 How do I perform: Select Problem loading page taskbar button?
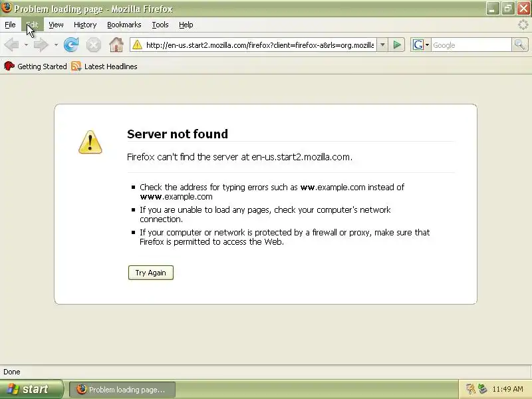pos(122,390)
